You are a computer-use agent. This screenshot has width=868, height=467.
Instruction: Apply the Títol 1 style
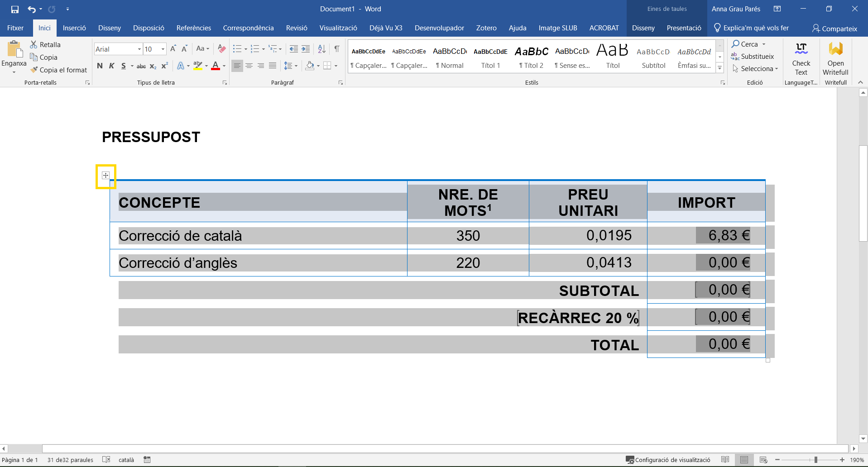tap(490, 57)
